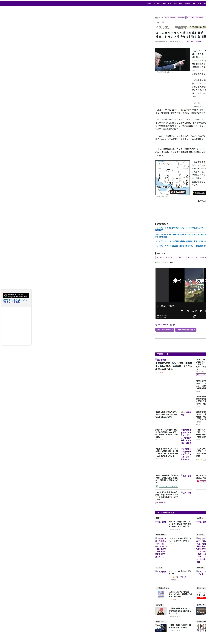Jump to first slide with rewind icon
Image resolution: width=206 pixels, height=644 pixels.
182,311
